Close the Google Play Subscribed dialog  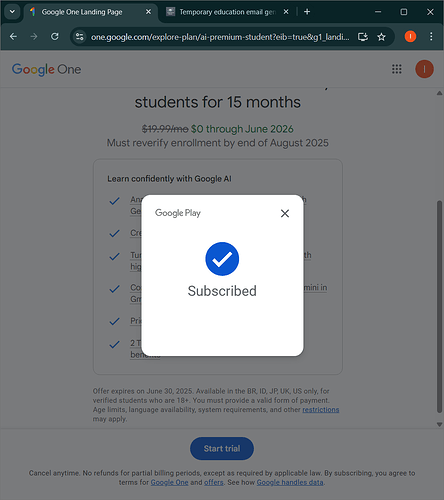(x=285, y=213)
